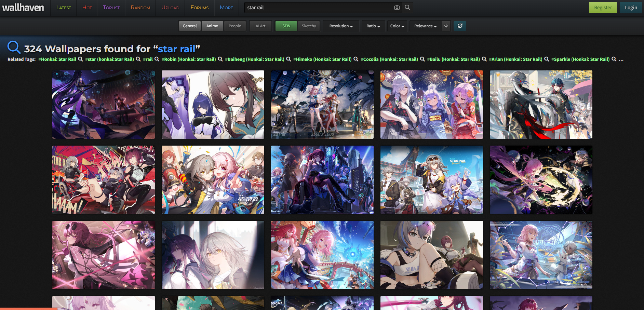Click search icon next to #Honkai: Star Rail tag
Viewport: 644px width, 310px height.
[x=80, y=59]
